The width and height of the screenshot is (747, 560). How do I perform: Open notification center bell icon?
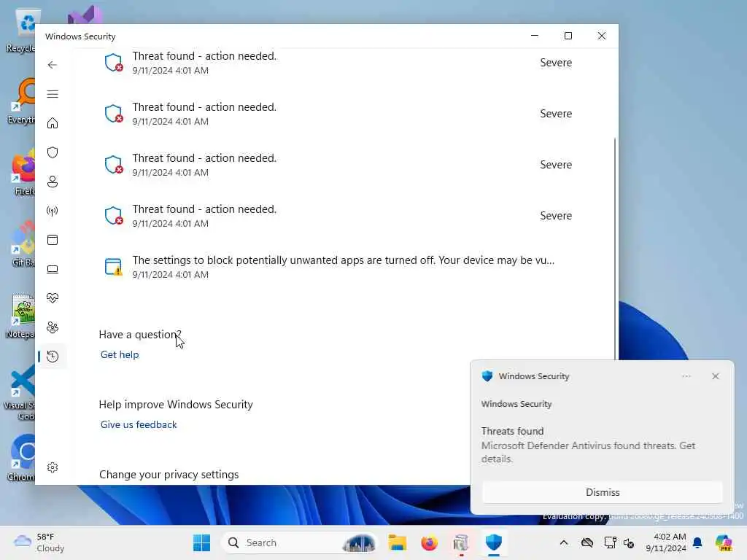697,542
